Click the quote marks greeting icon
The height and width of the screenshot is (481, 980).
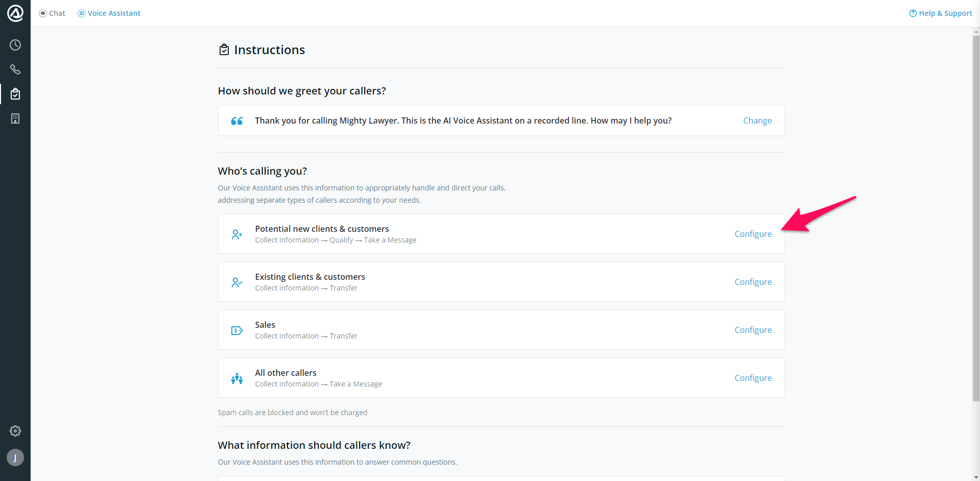[x=237, y=121]
